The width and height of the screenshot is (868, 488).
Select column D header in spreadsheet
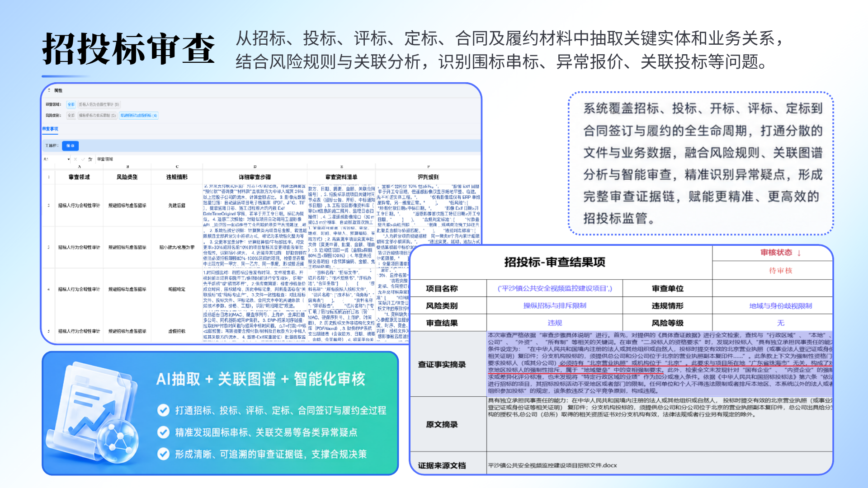pyautogui.click(x=255, y=167)
